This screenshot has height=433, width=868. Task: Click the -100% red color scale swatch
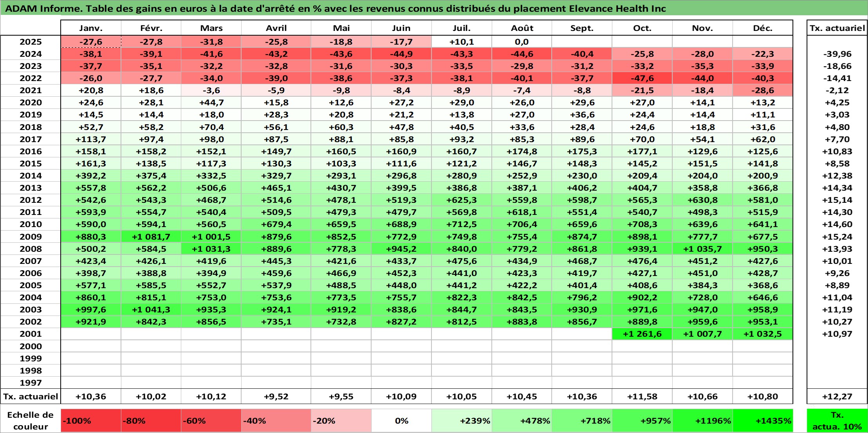[x=91, y=421]
